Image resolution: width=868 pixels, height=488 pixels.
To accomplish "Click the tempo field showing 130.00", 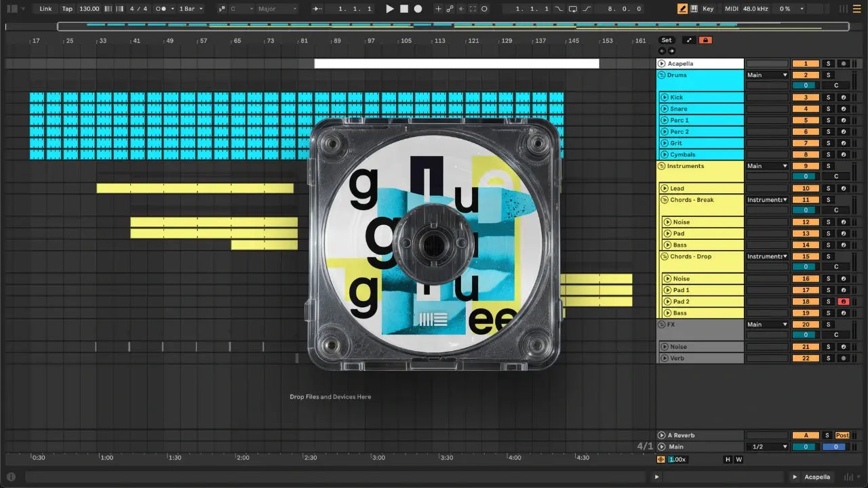I will (89, 9).
